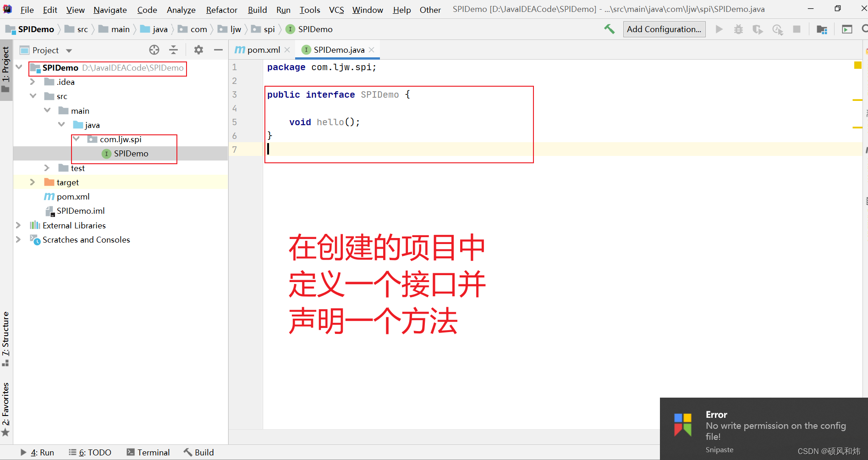
Task: Click Run with Coverage icon
Action: click(758, 29)
